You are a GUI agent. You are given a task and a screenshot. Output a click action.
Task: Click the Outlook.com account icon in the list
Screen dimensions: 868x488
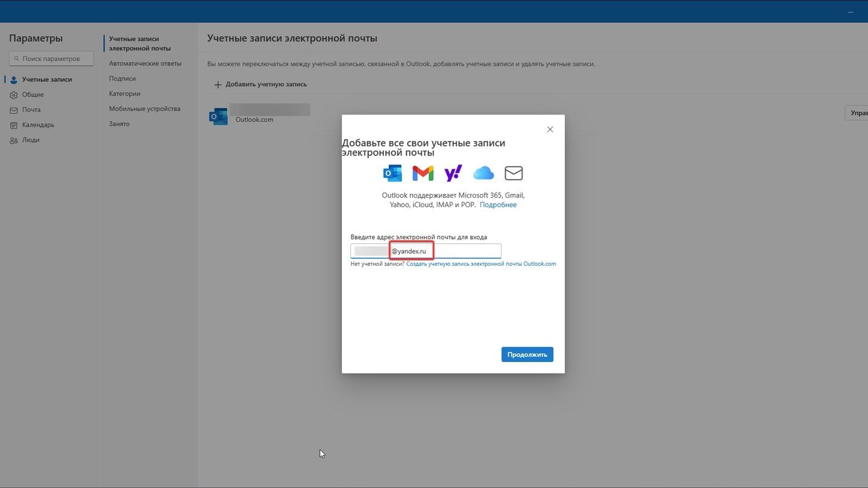pos(218,116)
